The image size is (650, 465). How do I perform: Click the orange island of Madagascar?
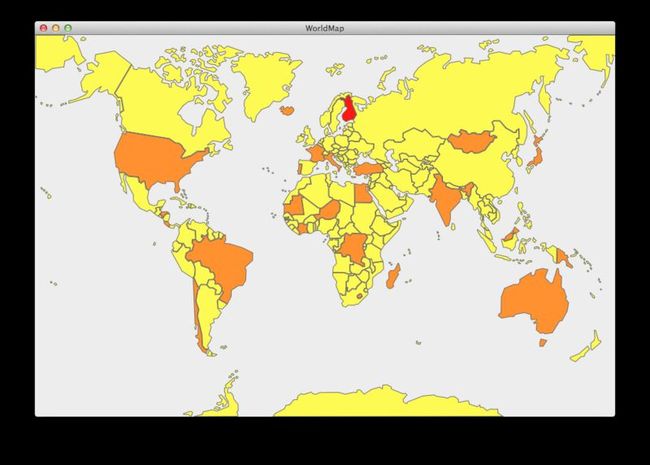point(393,276)
